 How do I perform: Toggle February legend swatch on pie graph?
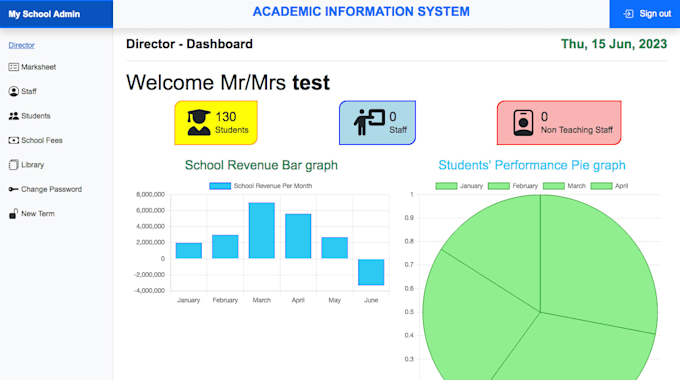(x=499, y=186)
